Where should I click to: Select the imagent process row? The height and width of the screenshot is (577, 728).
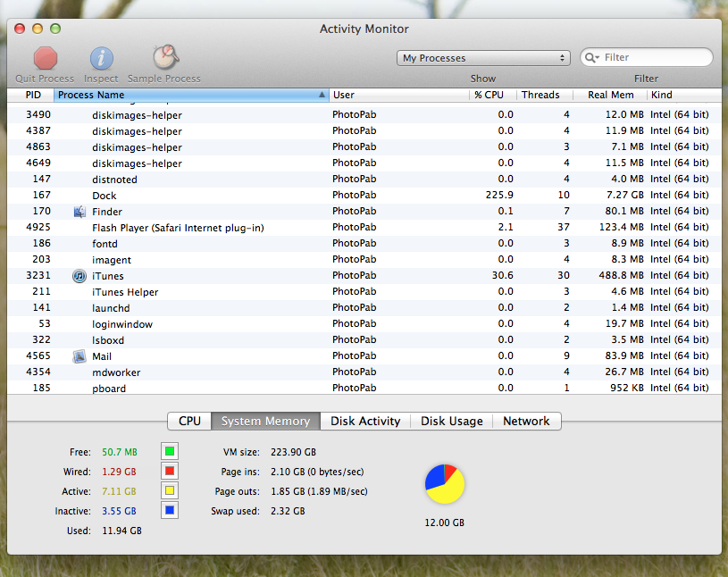click(364, 260)
